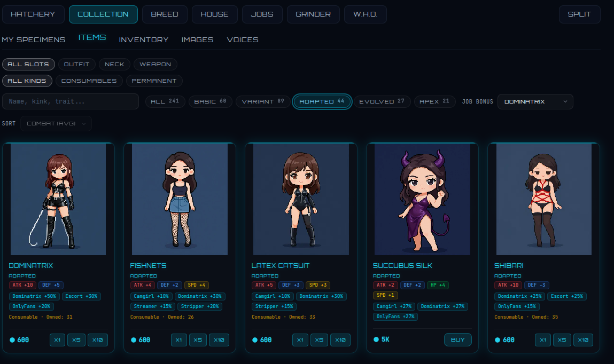Filter by Weapon slot
The width and height of the screenshot is (614, 364).
click(x=156, y=64)
